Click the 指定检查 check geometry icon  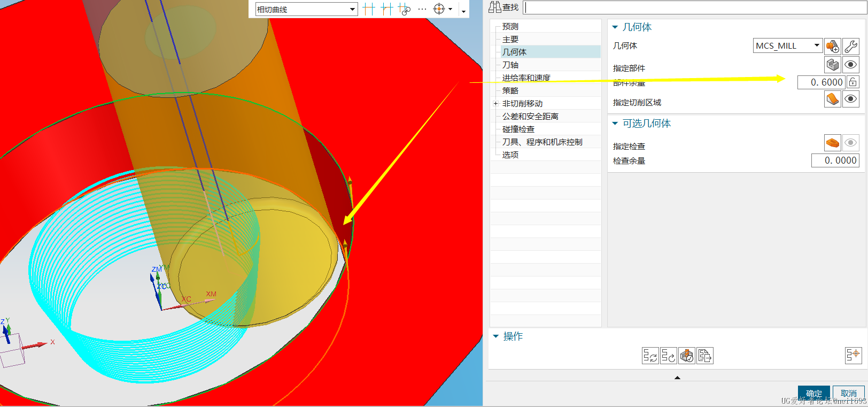[833, 143]
